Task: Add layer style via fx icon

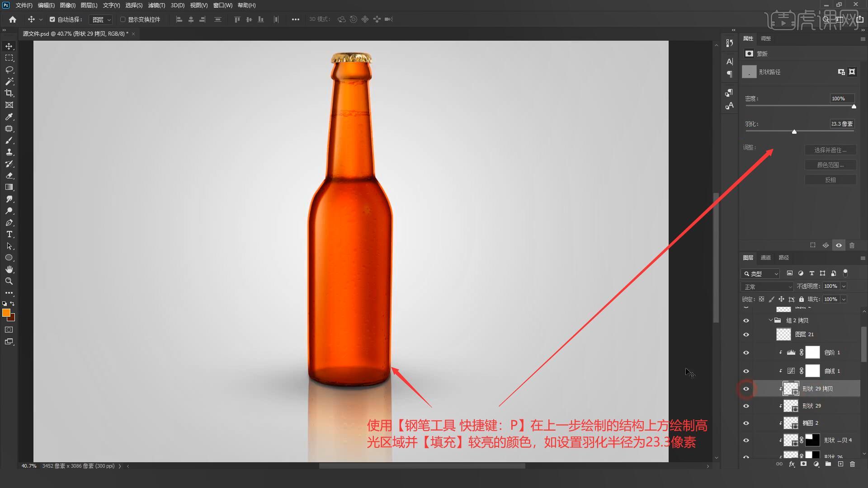Action: (792, 464)
